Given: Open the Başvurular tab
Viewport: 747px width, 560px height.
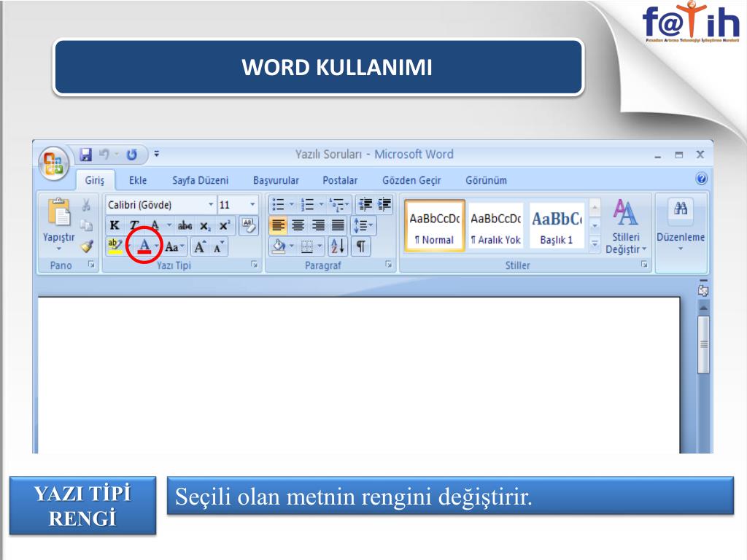Looking at the screenshot, I should (276, 181).
